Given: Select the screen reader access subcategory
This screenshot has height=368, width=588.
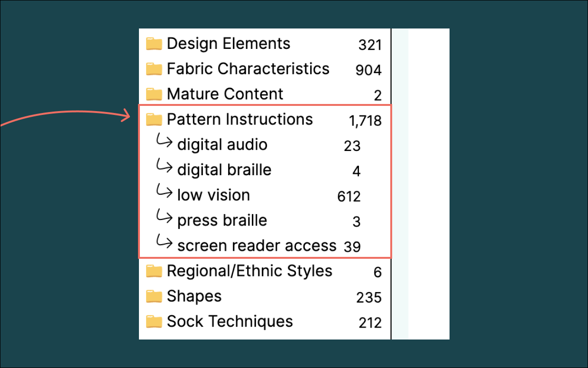Looking at the screenshot, I should pos(256,245).
